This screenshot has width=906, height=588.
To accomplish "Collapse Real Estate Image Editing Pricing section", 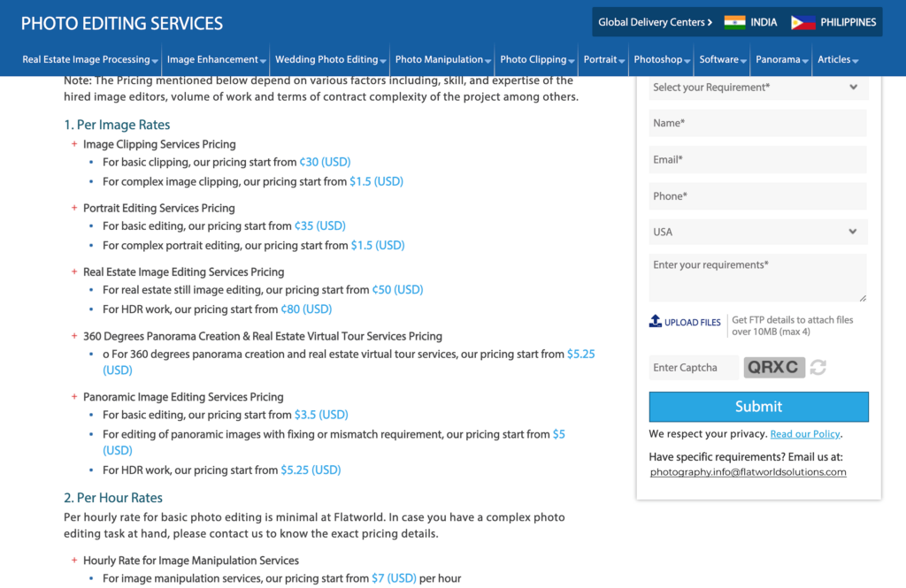I will click(x=74, y=271).
